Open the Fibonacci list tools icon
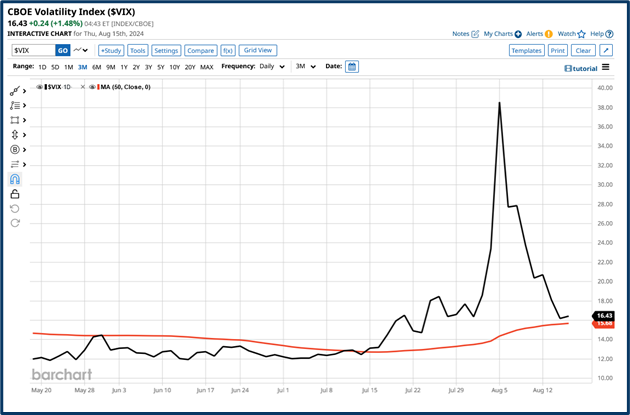Screen dimensions: 630x415 (x=14, y=106)
